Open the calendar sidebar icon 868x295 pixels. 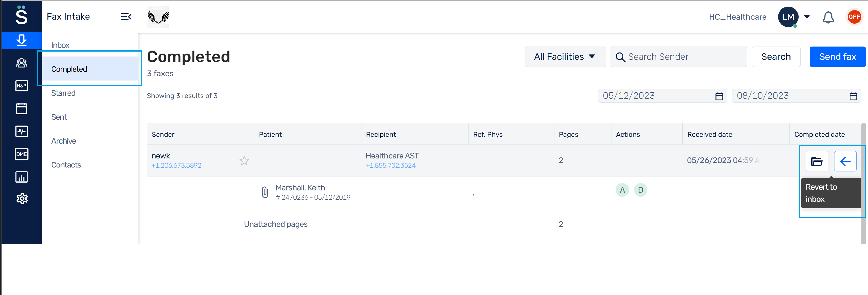click(x=22, y=108)
